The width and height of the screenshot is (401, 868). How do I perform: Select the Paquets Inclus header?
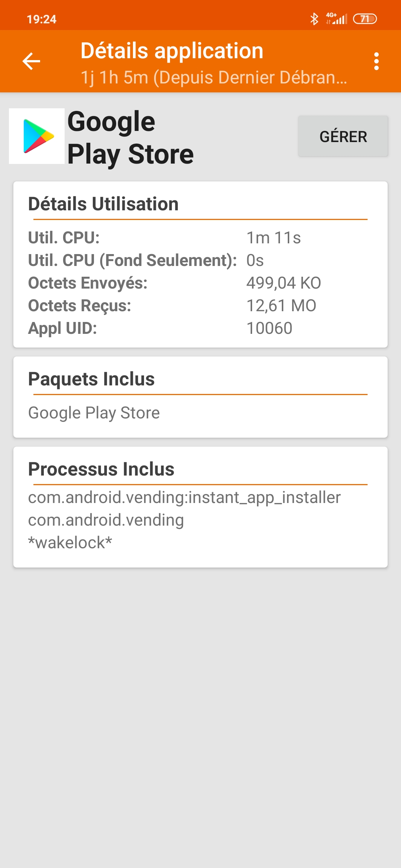pyautogui.click(x=91, y=379)
